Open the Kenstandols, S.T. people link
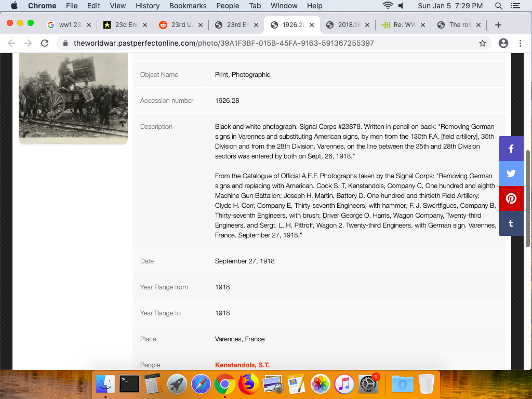This screenshot has width=532, height=399. click(242, 365)
